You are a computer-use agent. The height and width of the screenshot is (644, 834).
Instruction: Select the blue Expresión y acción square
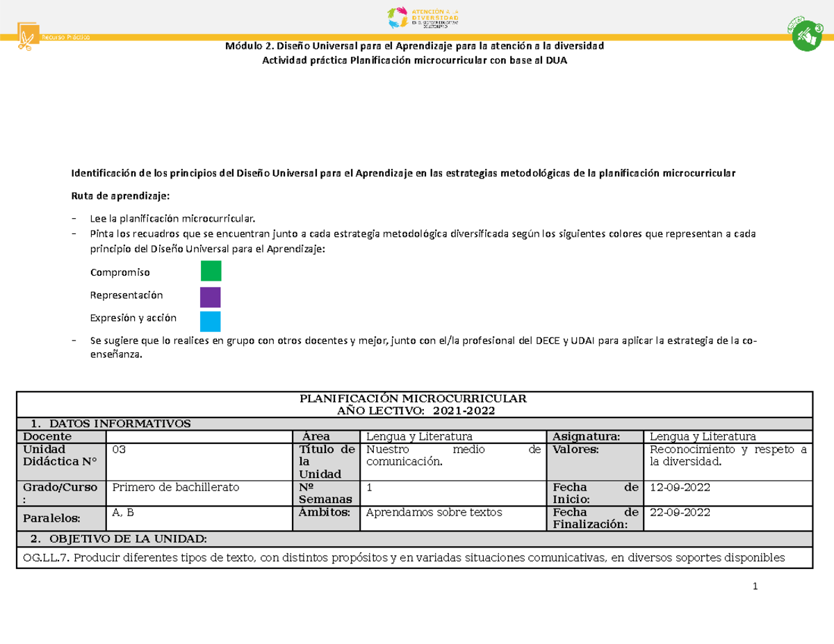pos(210,322)
